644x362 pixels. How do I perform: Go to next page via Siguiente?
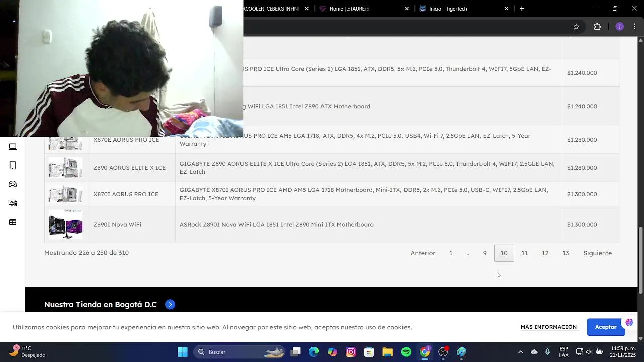point(597,253)
